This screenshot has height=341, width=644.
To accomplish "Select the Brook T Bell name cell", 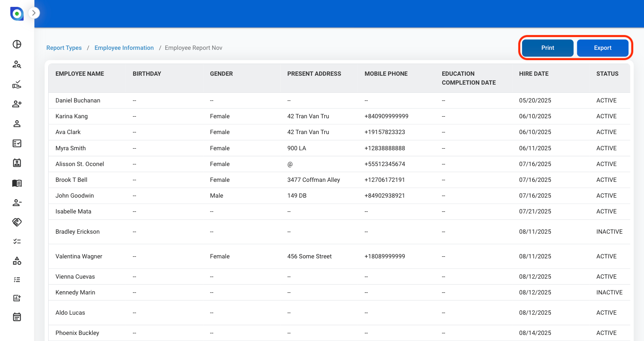I will pos(71,180).
